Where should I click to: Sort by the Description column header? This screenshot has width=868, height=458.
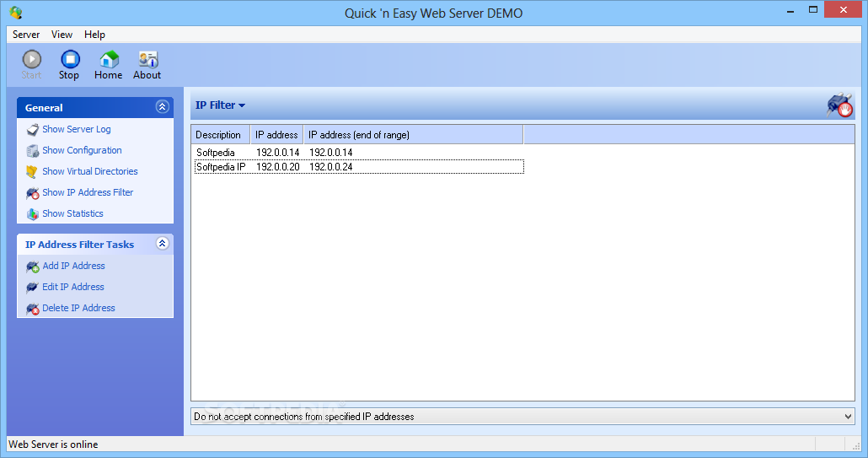click(x=221, y=135)
